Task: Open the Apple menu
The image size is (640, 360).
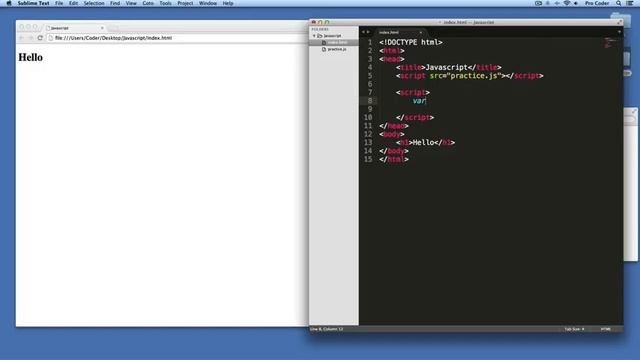Action: coord(9,3)
